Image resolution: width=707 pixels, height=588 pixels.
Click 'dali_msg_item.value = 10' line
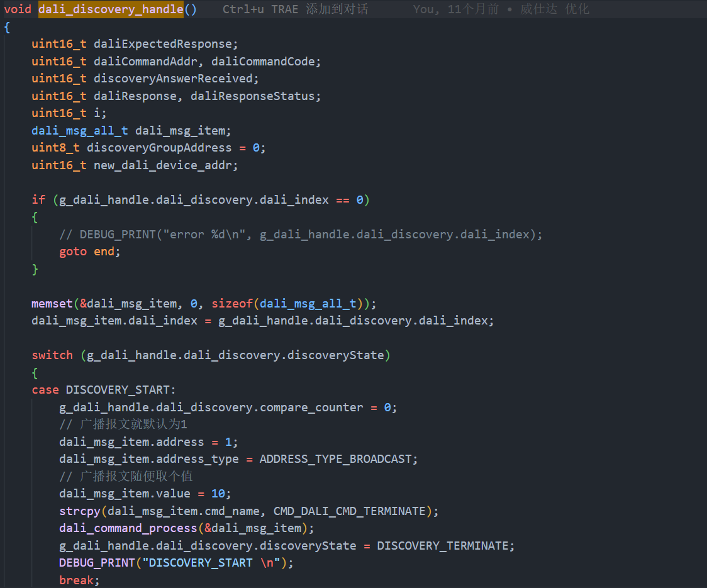tap(145, 494)
